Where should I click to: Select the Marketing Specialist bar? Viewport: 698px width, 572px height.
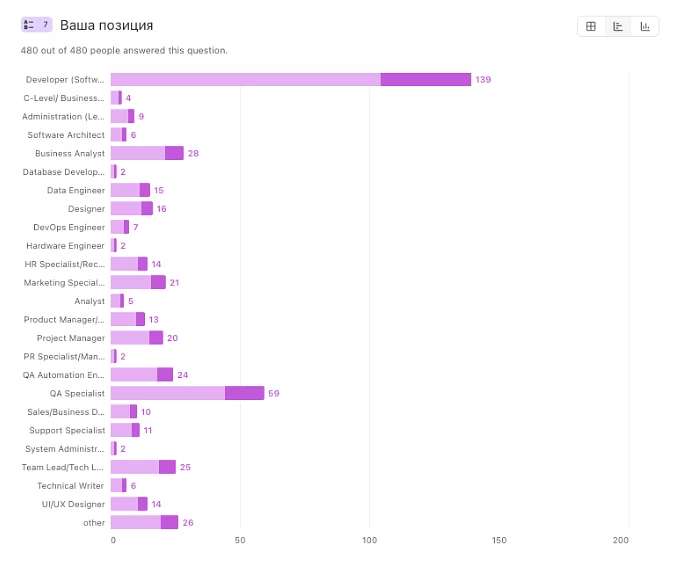pyautogui.click(x=138, y=283)
